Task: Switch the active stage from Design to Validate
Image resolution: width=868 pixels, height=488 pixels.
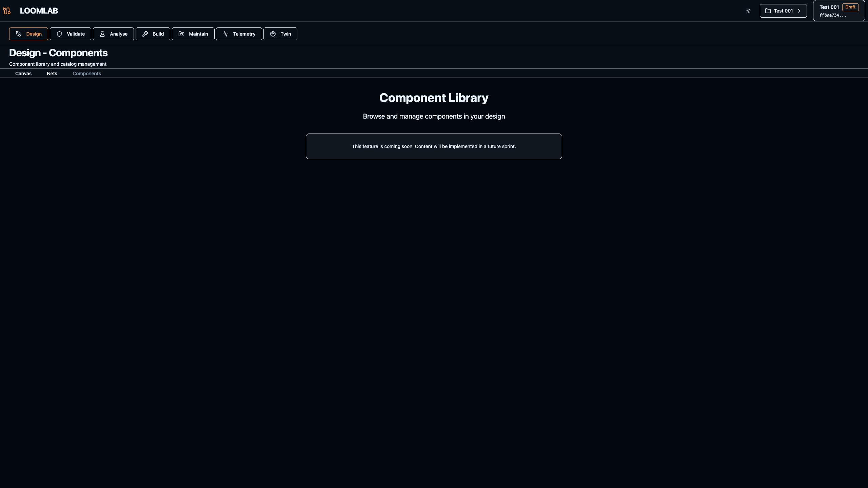Action: tap(70, 34)
